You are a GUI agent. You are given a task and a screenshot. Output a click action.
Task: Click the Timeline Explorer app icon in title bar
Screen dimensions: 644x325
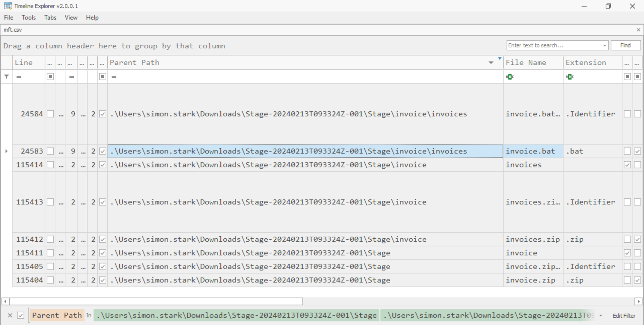click(8, 6)
